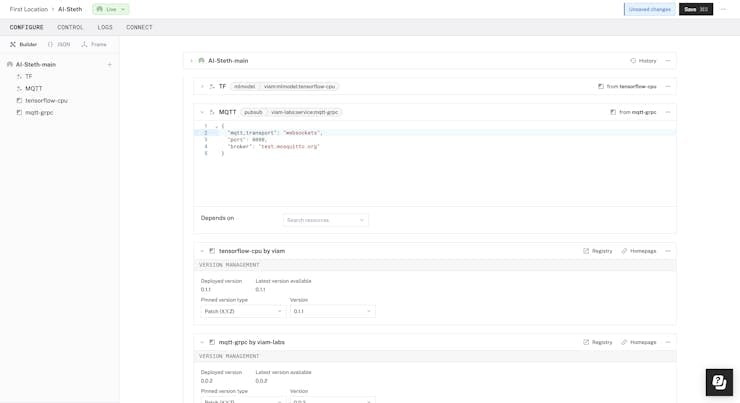Open the more options menu on MQTT card
740x403 pixels.
tap(668, 112)
